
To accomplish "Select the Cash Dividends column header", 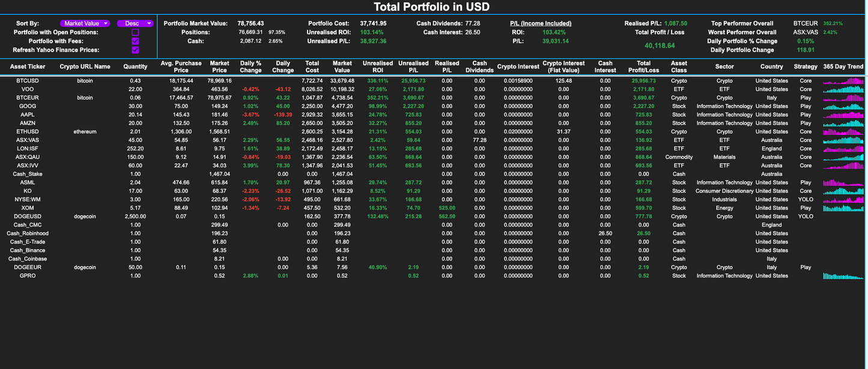I will (x=479, y=67).
